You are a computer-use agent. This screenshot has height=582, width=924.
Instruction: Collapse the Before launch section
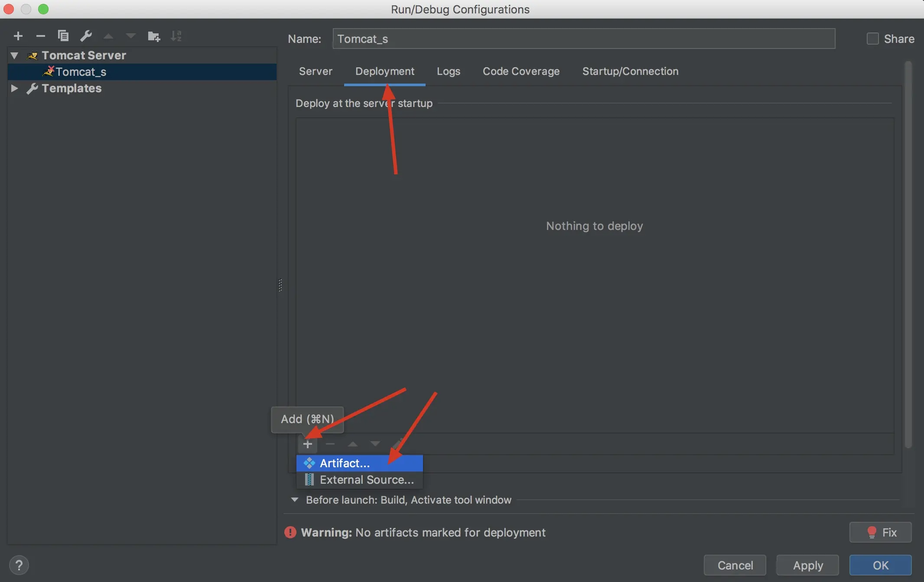[x=295, y=500]
